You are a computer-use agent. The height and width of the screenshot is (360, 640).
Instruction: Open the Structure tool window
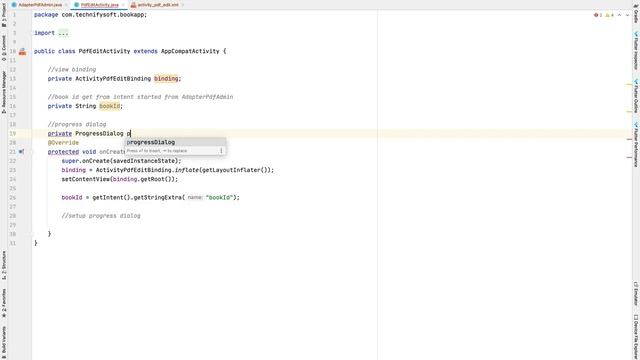(x=4, y=265)
